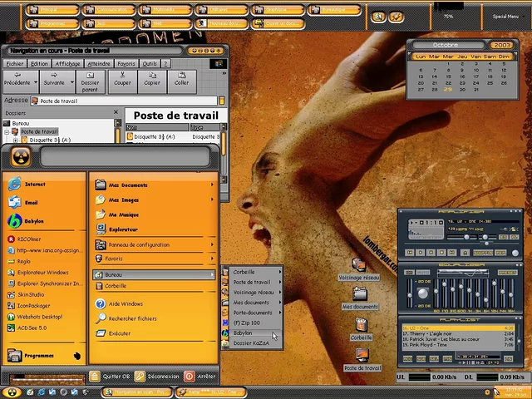Open the Voisinage réseau desktop icon
Screen dimensions: 532x399
pos(359,266)
